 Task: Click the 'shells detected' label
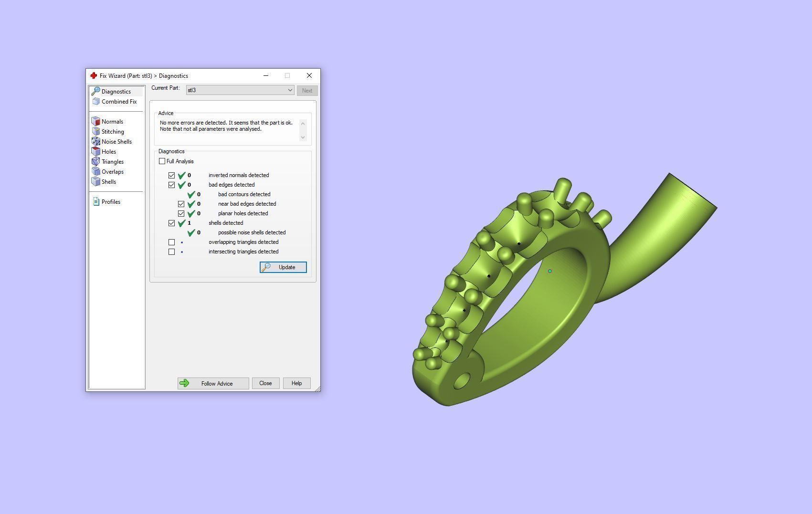[x=226, y=223]
